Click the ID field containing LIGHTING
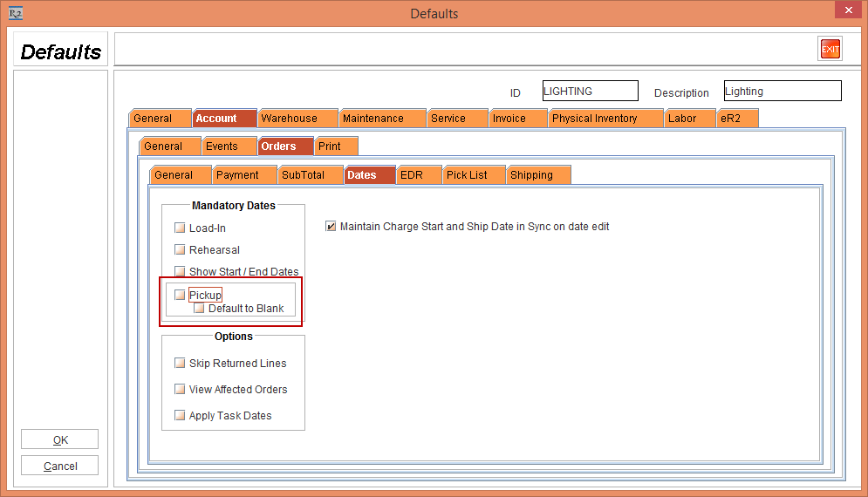This screenshot has height=497, width=868. (590, 92)
